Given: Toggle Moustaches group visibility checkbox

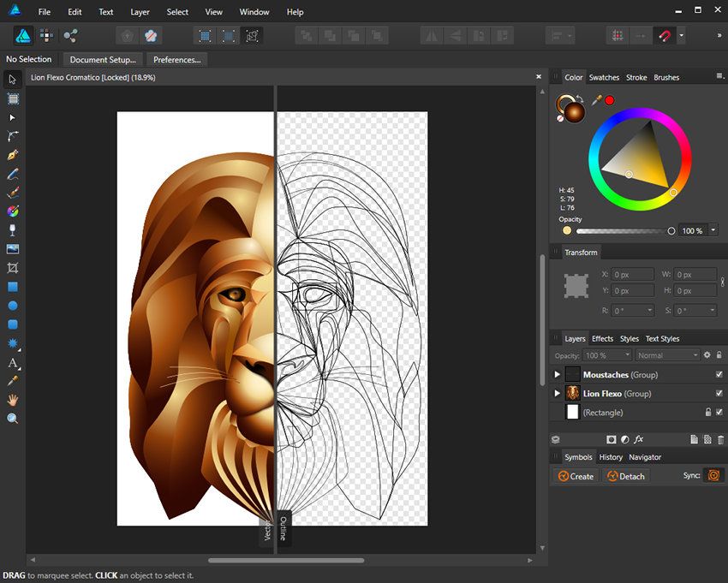Looking at the screenshot, I should [x=719, y=374].
